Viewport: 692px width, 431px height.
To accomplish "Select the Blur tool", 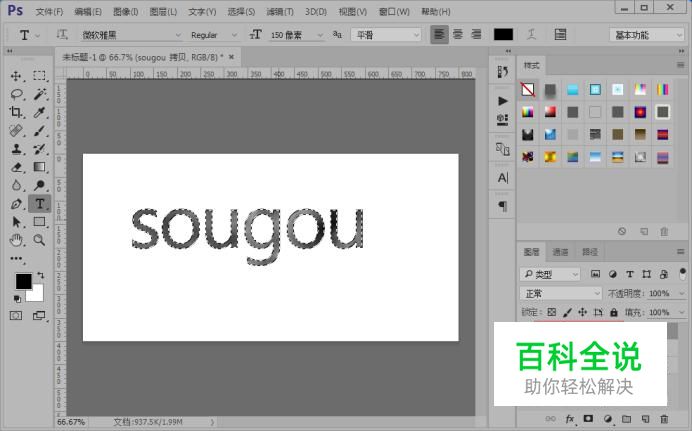I will coord(16,185).
